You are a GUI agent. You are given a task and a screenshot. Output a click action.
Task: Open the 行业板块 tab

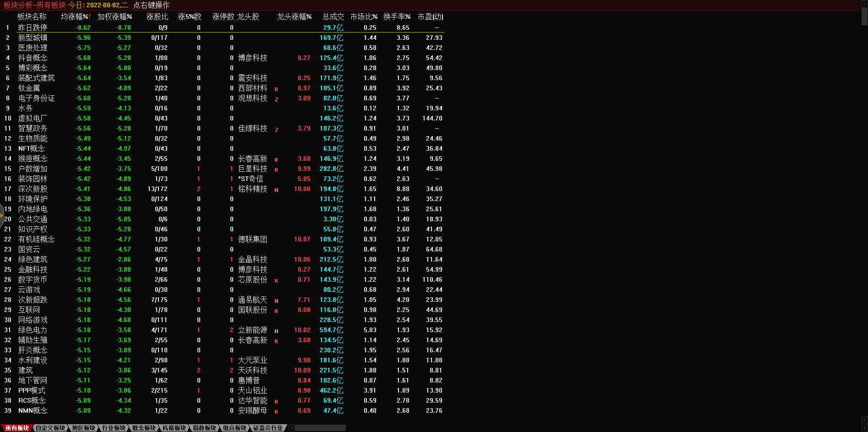(x=114, y=428)
